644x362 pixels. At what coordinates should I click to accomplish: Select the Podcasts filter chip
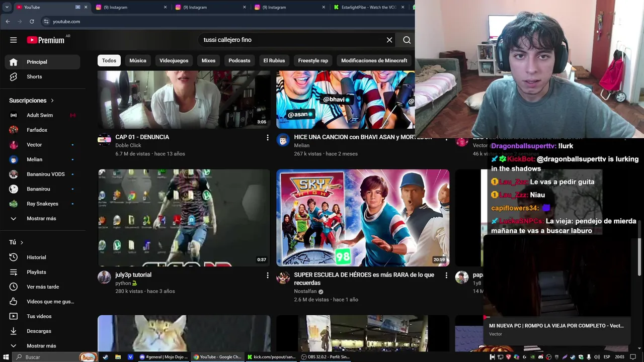239,60
